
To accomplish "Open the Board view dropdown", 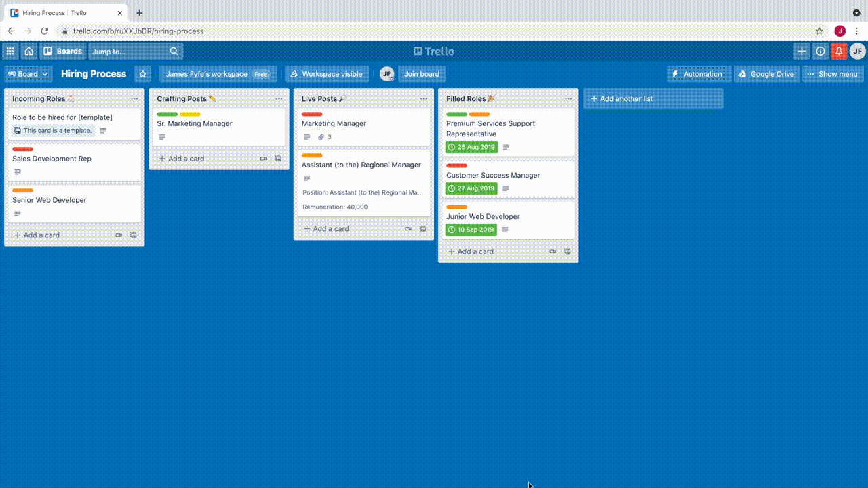I will [28, 74].
